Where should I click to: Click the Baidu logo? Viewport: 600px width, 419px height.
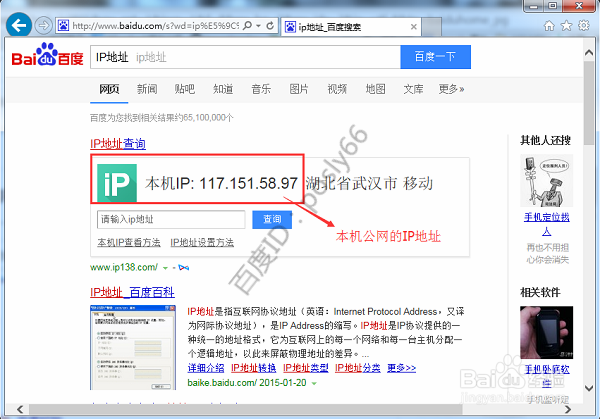tap(47, 54)
